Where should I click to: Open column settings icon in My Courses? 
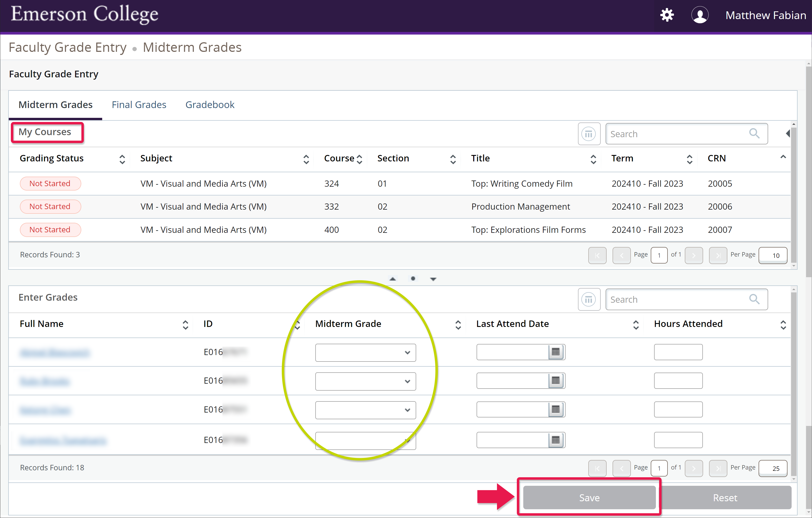589,134
